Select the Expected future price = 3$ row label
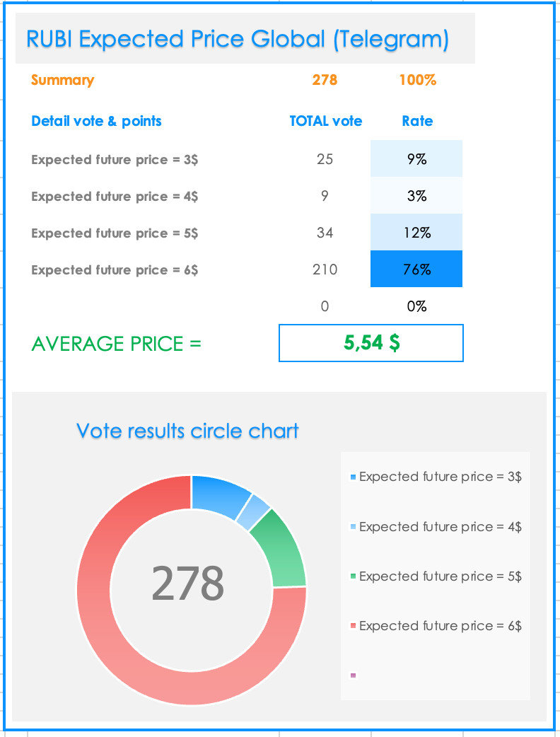 pos(115,160)
